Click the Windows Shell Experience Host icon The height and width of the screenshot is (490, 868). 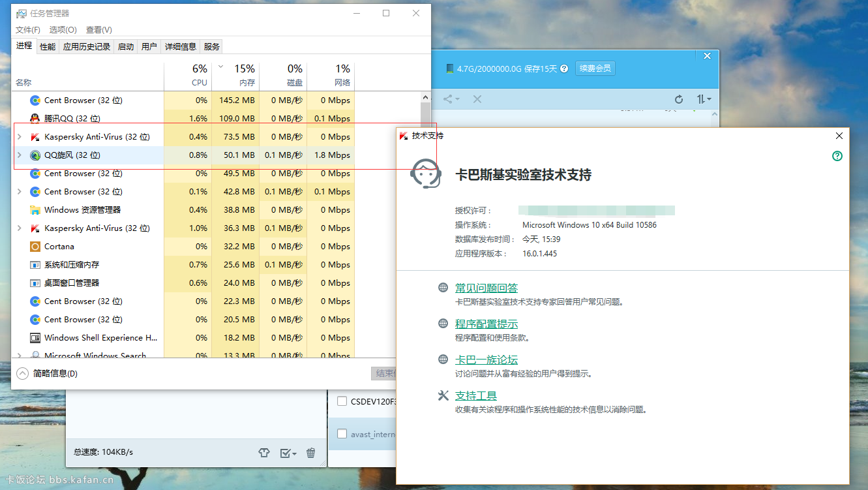35,338
